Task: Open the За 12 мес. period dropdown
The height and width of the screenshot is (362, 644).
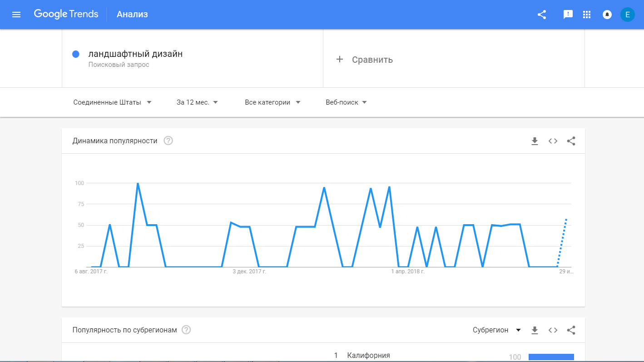Action: [197, 102]
